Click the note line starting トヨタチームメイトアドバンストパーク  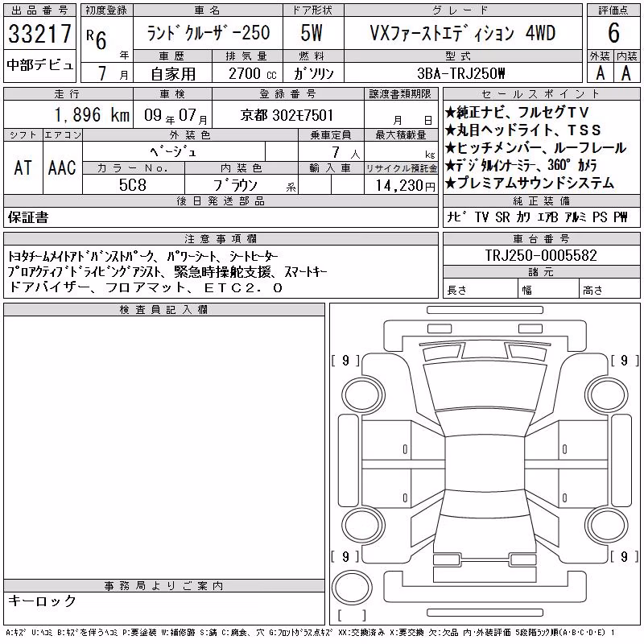point(143,256)
